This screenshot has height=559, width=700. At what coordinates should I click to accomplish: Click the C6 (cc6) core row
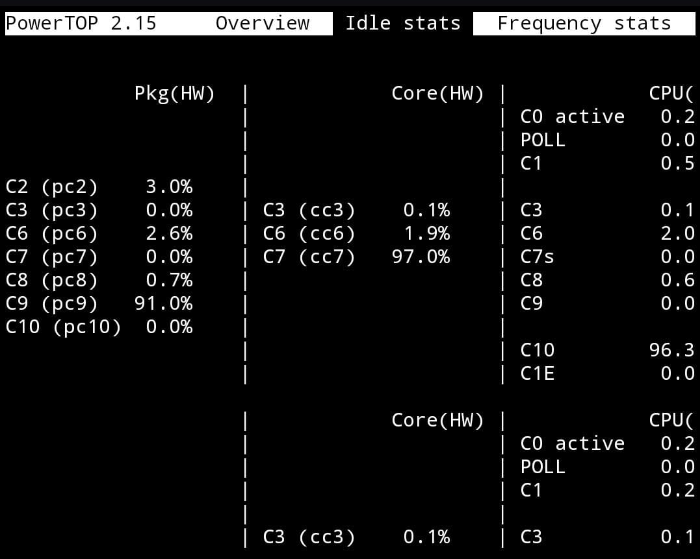coord(356,234)
